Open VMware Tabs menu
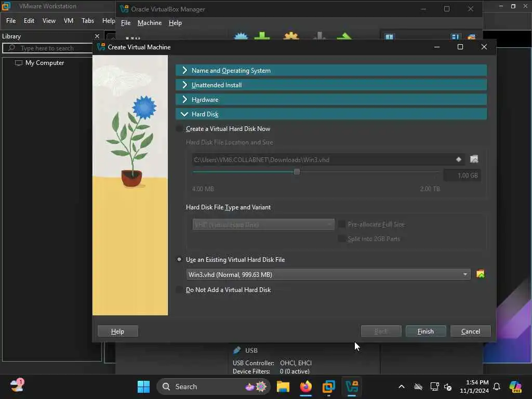 88,21
